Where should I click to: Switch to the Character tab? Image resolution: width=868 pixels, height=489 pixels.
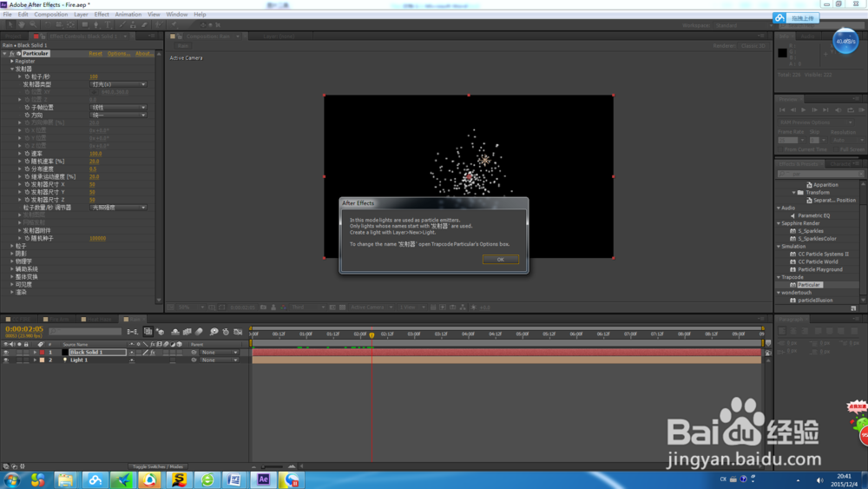point(840,164)
